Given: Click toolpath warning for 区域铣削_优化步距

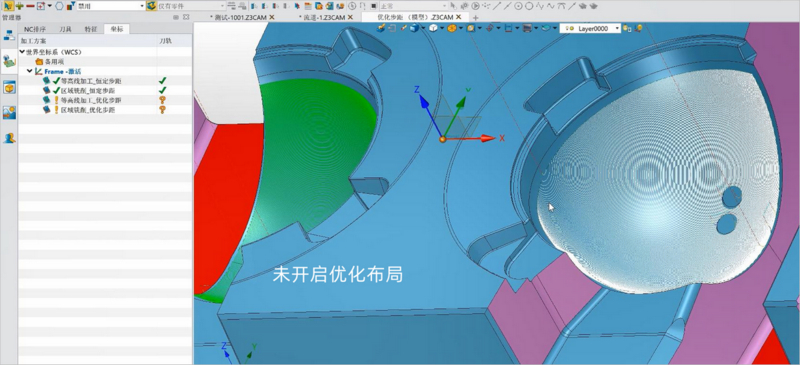Looking at the screenshot, I should point(163,110).
